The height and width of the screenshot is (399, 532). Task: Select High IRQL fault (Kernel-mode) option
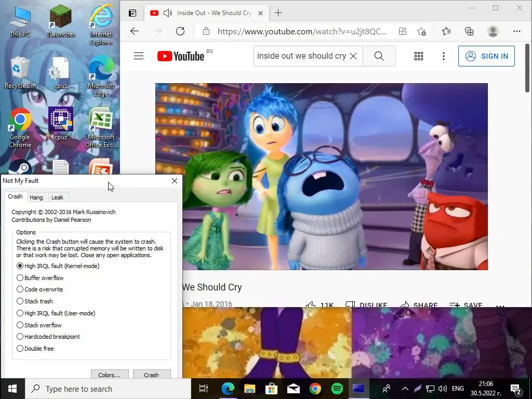[x=58, y=266]
